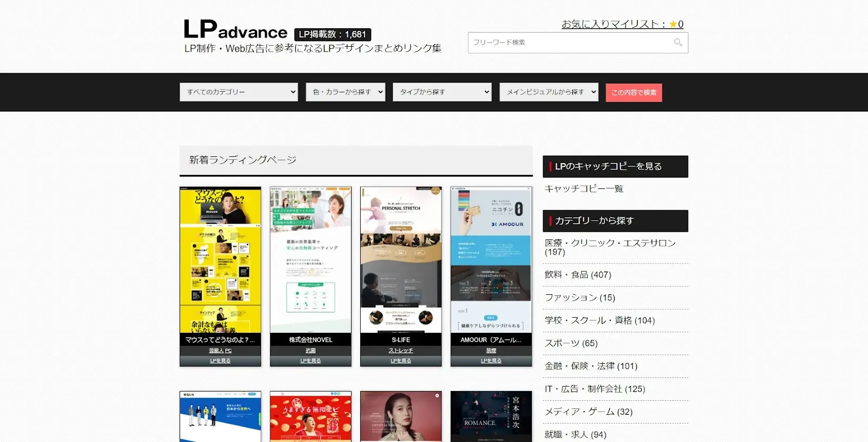Select IT・広告・制作会社 (125) category
The width and height of the screenshot is (868, 442).
coord(595,389)
